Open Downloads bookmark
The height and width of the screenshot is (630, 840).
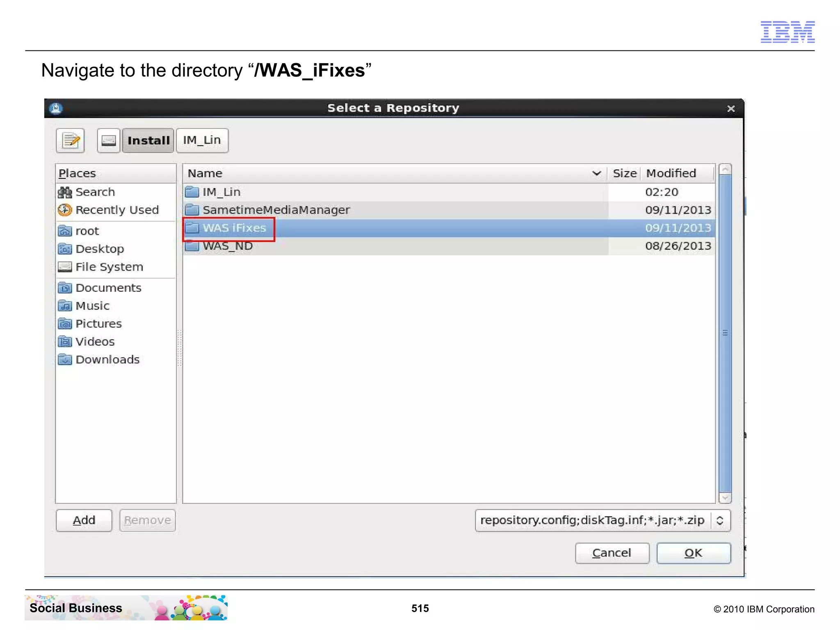[116, 360]
